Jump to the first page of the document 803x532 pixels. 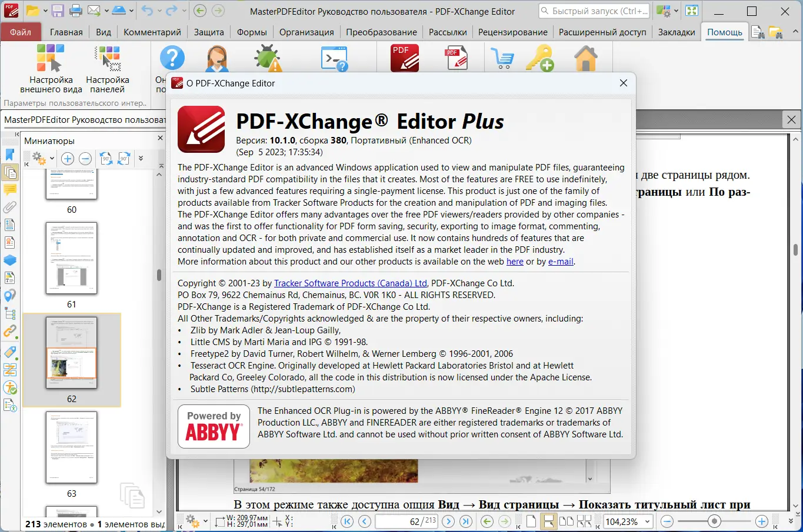click(347, 521)
